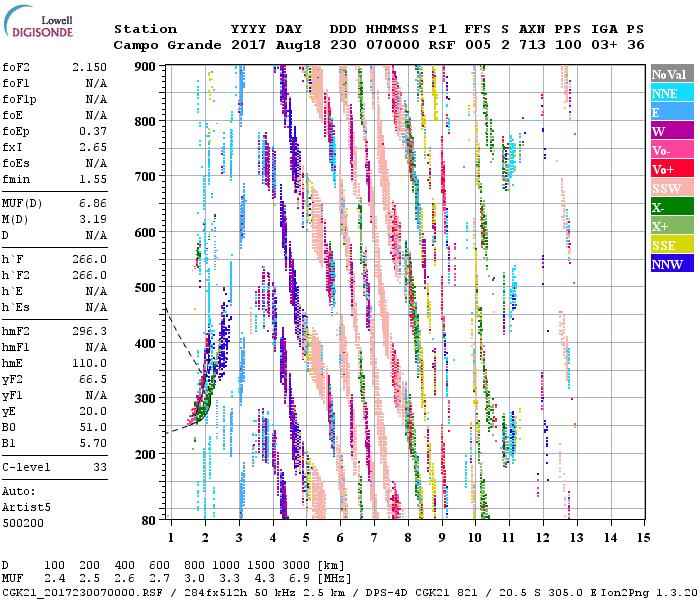Click the IGA value 03+

(x=604, y=45)
